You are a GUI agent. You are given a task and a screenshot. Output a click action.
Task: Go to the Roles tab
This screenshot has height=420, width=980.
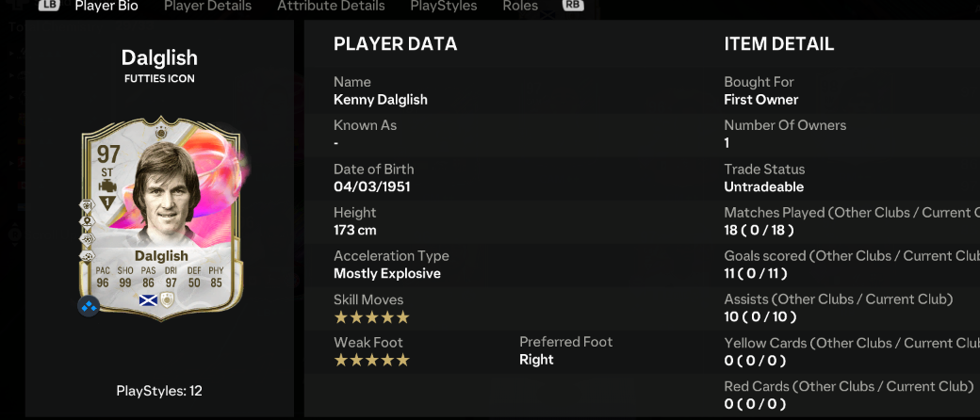tap(520, 7)
